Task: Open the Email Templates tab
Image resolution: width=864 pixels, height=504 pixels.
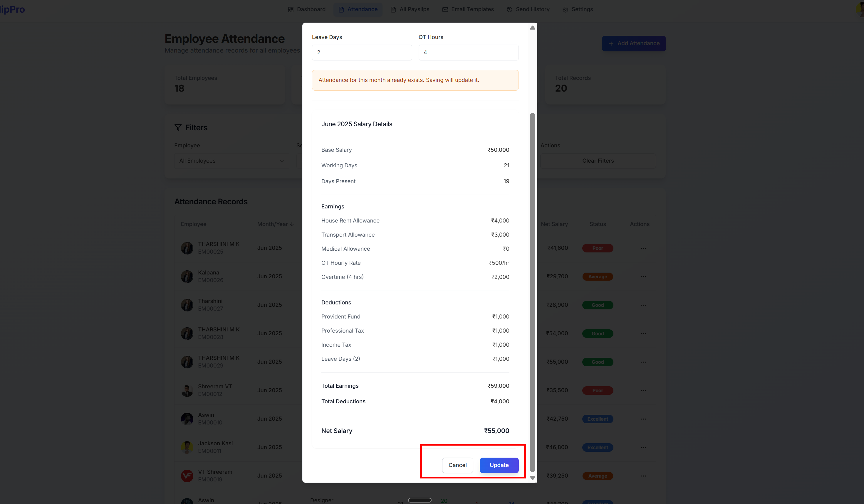Action: pyautogui.click(x=468, y=9)
